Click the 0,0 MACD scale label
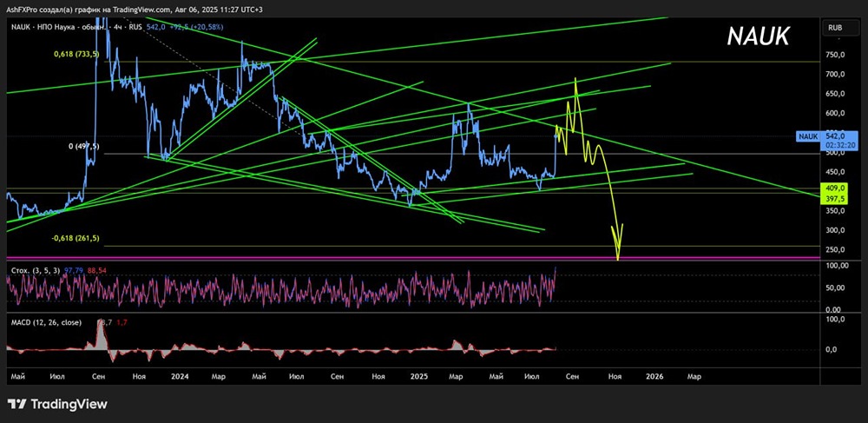The image size is (868, 423). coord(832,349)
